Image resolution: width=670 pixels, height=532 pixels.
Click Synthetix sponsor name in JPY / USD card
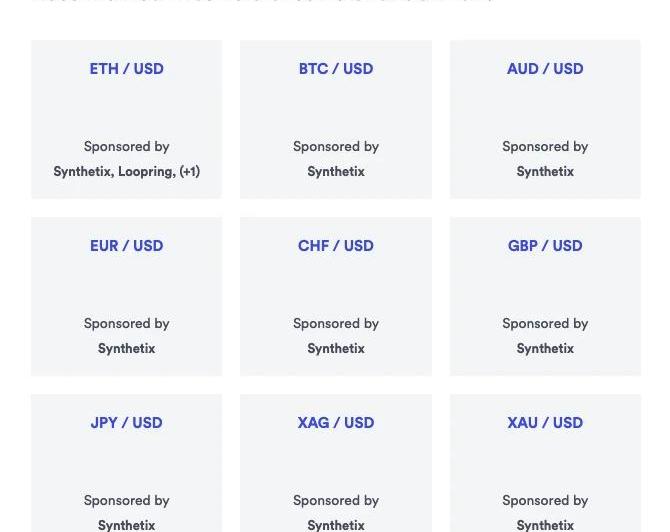(126, 525)
